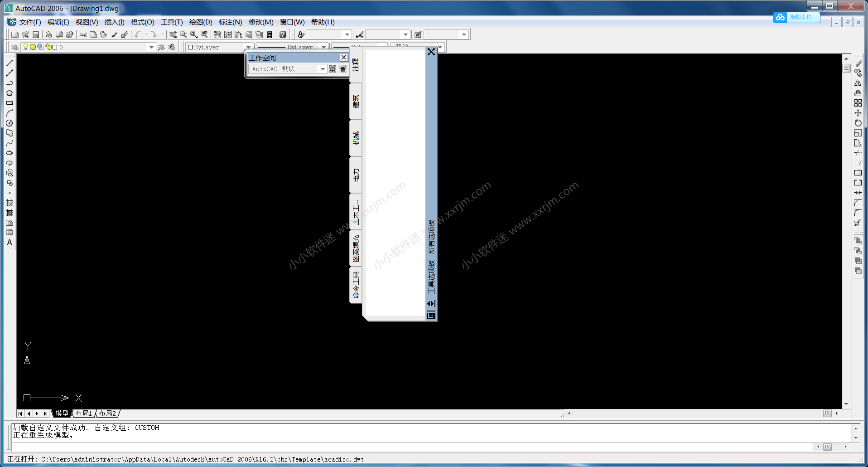Choose the Multiline Text tool
Image resolution: width=868 pixels, height=467 pixels.
(x=10, y=243)
